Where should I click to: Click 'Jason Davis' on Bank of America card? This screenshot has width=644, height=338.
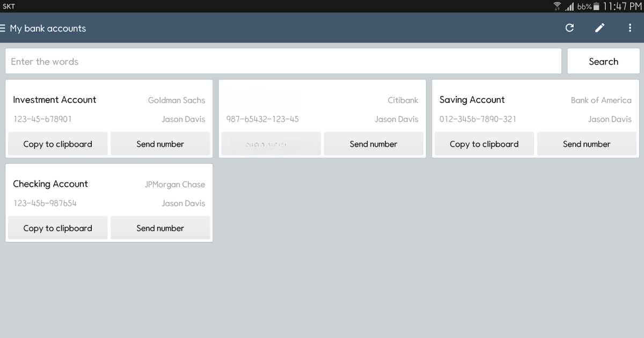point(610,119)
